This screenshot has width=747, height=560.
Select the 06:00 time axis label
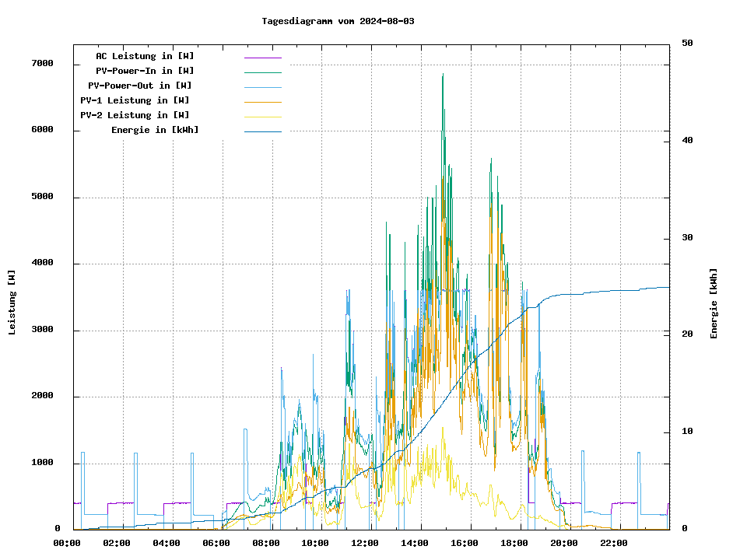pos(216,543)
